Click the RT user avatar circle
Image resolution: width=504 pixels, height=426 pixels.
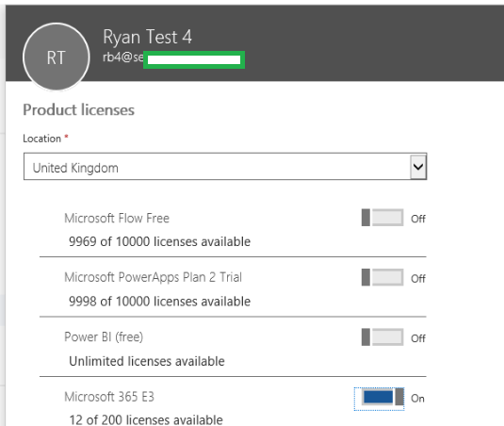pos(57,57)
